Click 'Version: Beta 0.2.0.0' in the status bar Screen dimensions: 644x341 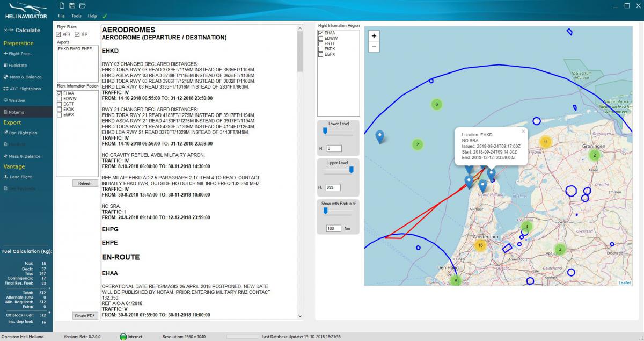pos(83,337)
